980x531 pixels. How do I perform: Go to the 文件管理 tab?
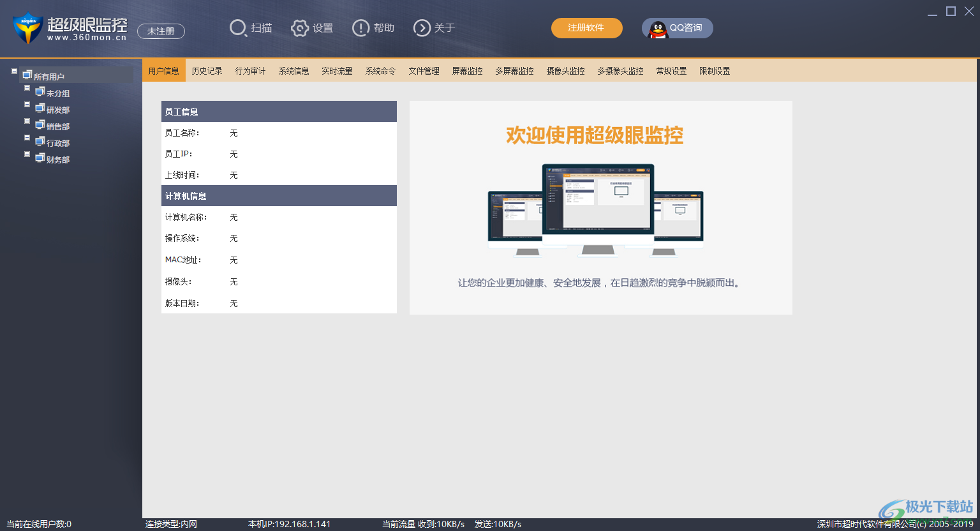click(x=424, y=71)
